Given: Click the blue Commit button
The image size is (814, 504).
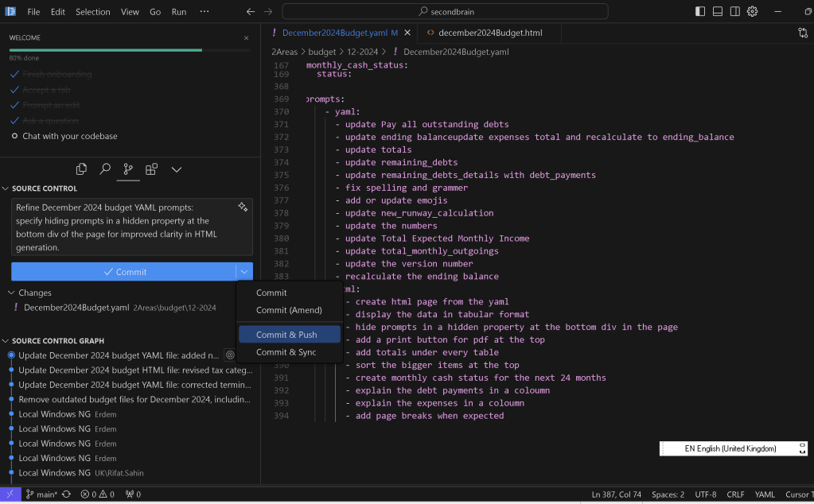Looking at the screenshot, I should 124,272.
